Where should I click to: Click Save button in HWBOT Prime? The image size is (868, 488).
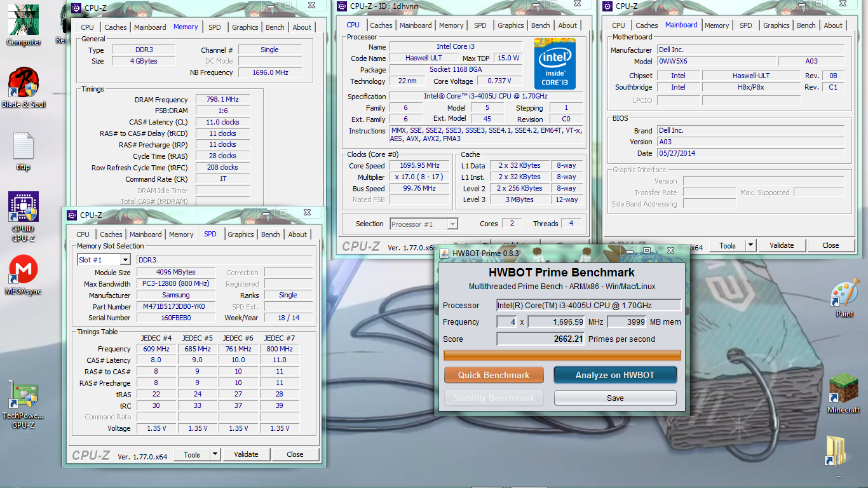click(x=615, y=398)
